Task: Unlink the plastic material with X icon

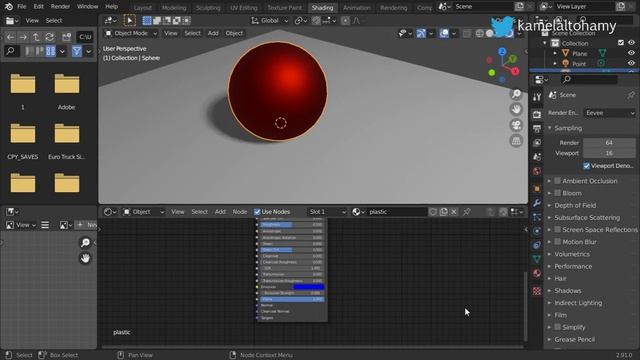Action: (453, 212)
